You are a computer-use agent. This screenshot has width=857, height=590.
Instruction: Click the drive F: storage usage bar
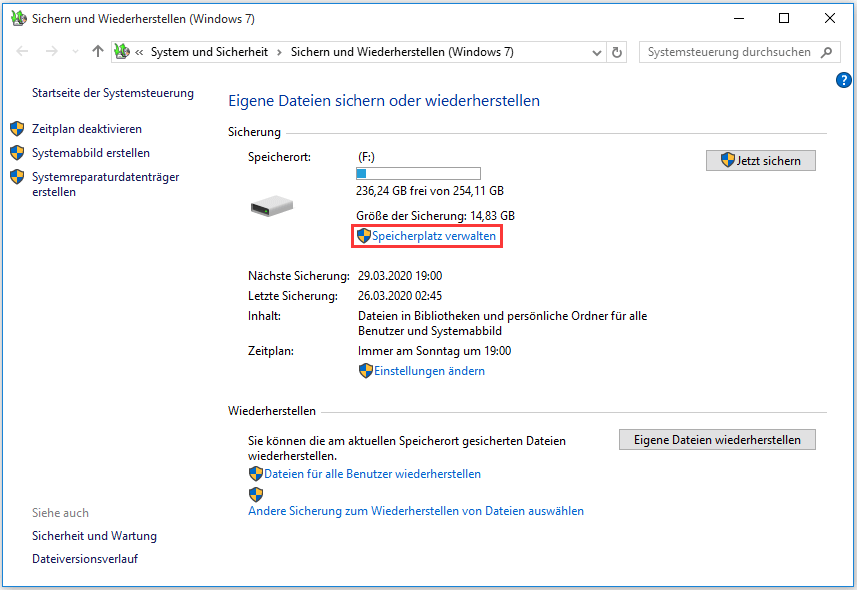418,174
